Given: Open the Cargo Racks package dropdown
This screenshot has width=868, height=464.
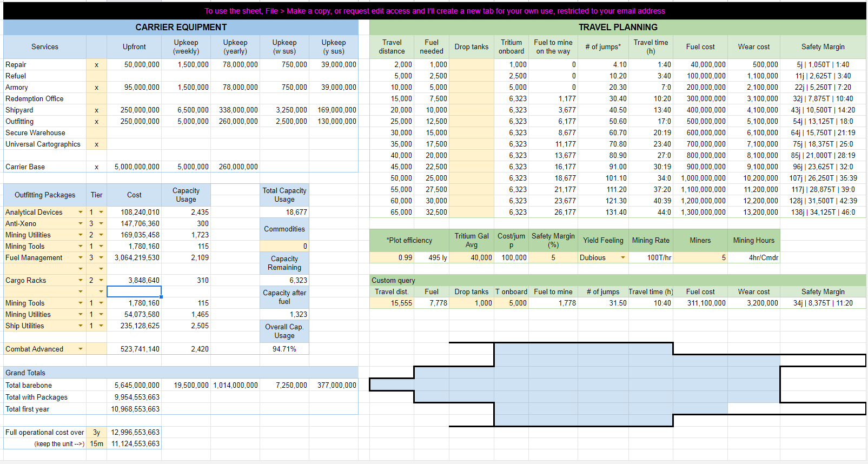Looking at the screenshot, I should [81, 281].
